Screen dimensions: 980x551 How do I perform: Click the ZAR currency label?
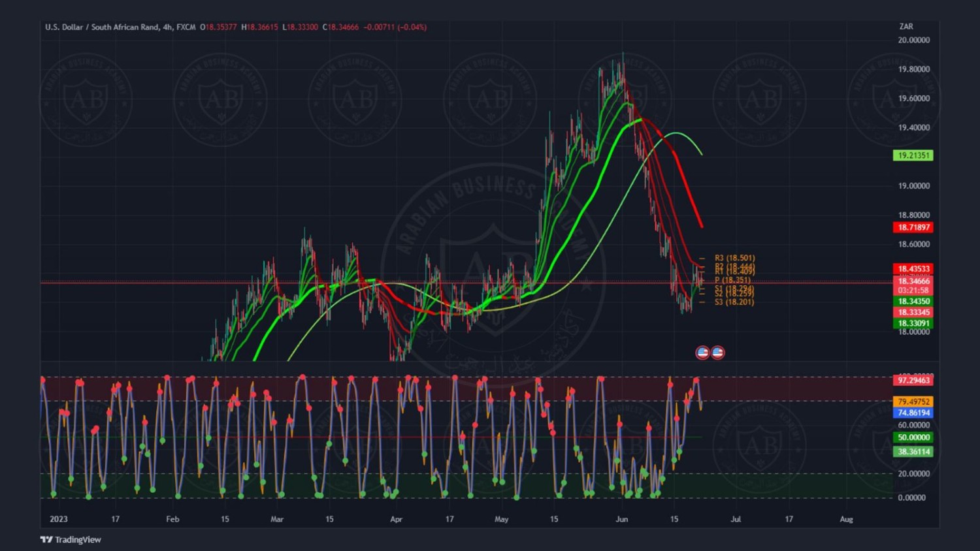(906, 27)
